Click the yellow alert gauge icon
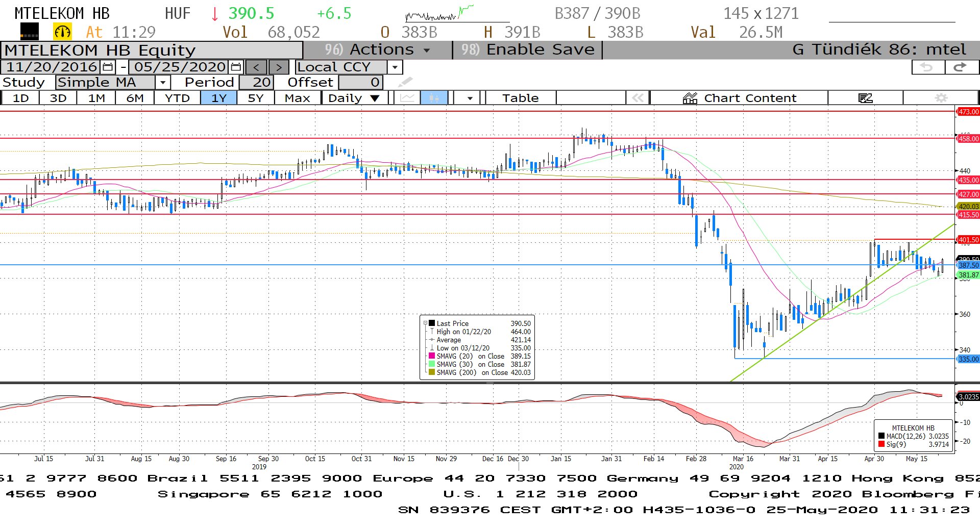Viewport: 980px width, 530px height. coord(62,32)
